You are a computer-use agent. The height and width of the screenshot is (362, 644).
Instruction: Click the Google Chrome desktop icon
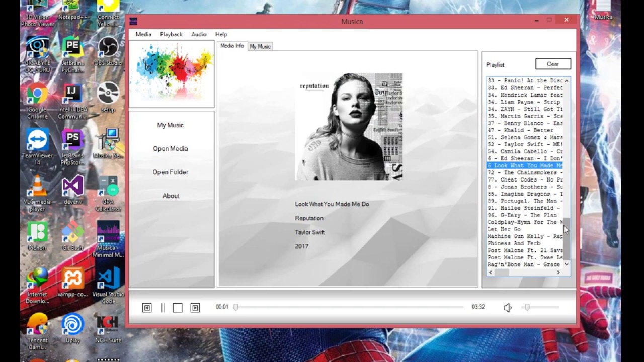point(37,102)
